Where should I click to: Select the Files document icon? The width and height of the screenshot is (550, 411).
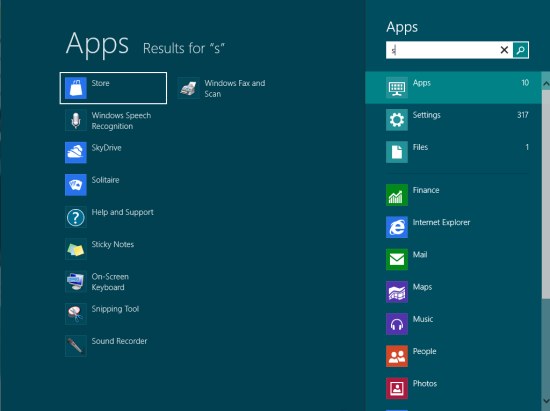[397, 152]
